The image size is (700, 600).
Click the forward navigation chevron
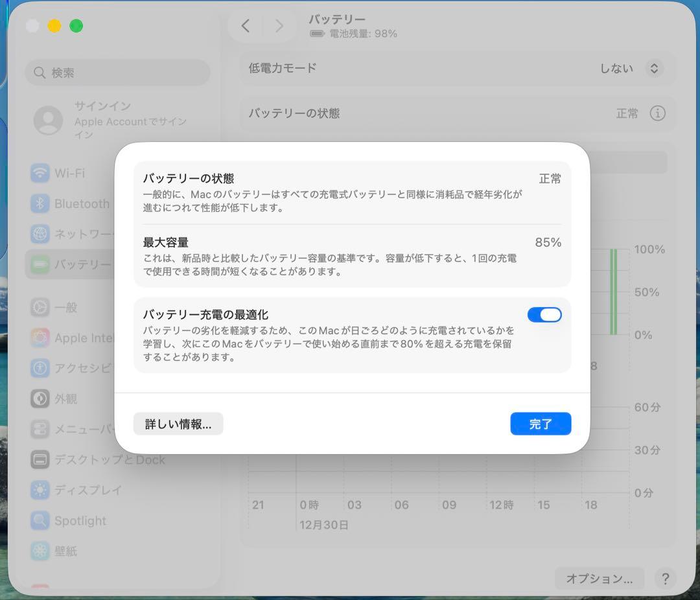pos(279,26)
